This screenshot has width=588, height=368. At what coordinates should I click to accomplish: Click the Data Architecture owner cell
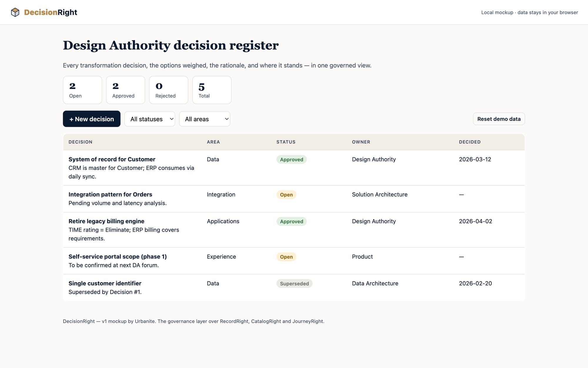[375, 283]
